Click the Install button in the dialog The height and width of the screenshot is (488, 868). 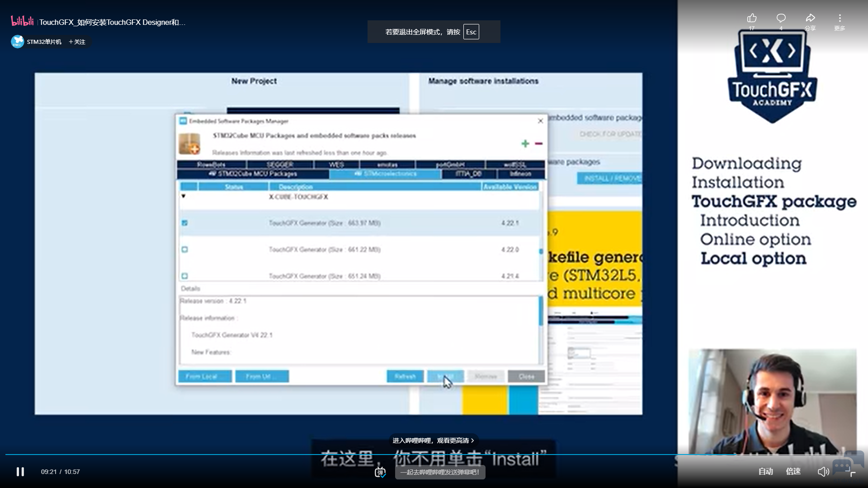tap(446, 376)
